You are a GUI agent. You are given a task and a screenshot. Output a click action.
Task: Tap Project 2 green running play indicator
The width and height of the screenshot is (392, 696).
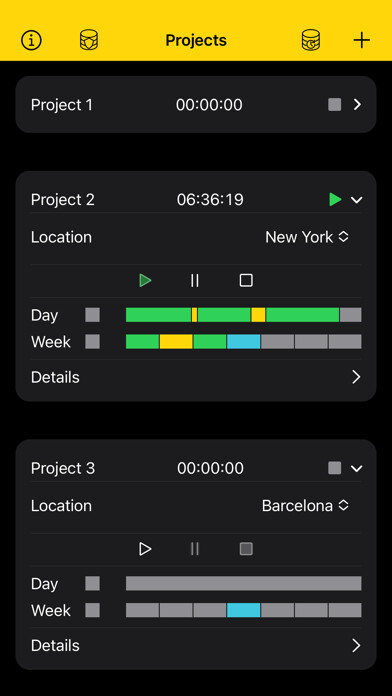click(x=335, y=200)
